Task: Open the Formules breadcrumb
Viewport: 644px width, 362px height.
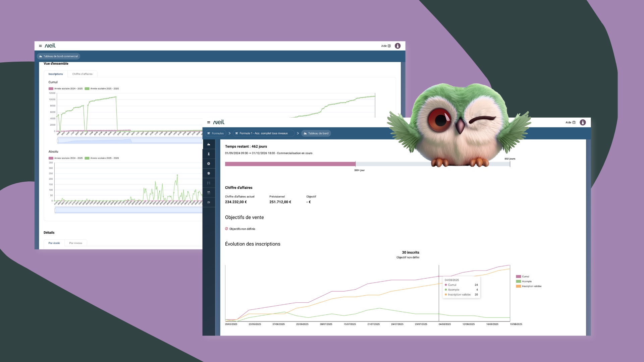Action: tap(215, 133)
